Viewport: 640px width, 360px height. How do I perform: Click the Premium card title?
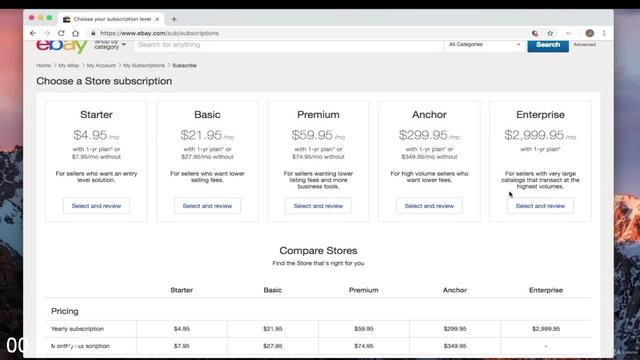click(x=318, y=115)
